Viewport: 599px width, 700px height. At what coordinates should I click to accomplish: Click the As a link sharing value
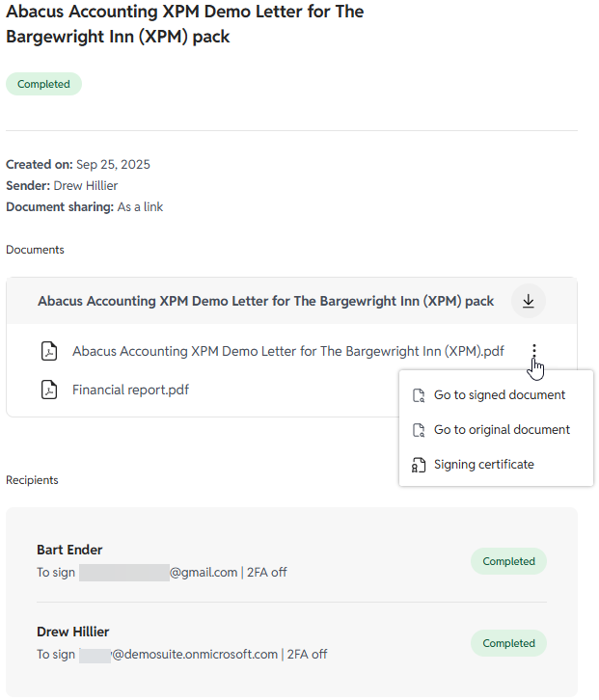click(140, 206)
